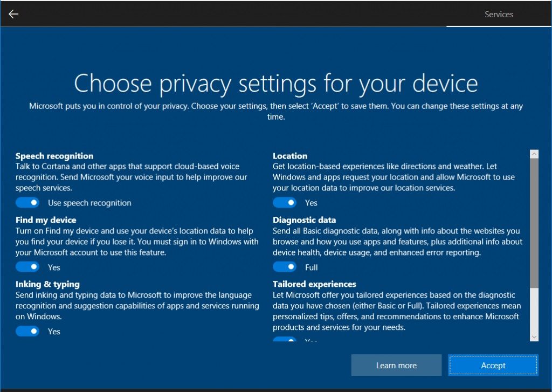Image resolution: width=552 pixels, height=392 pixels.
Task: Turn off the Find my device setting
Action: 27,266
